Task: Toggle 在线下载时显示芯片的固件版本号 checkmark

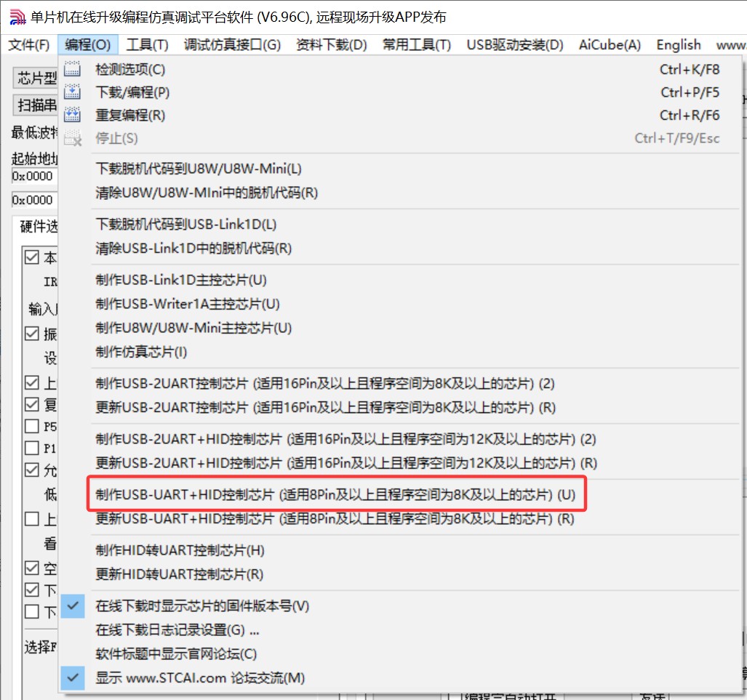Action: coord(73,606)
